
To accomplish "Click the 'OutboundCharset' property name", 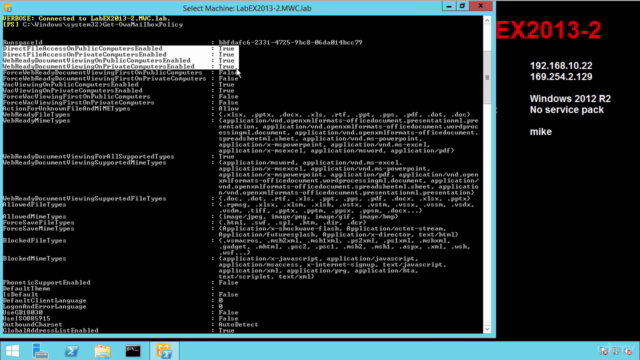I will 33,324.
